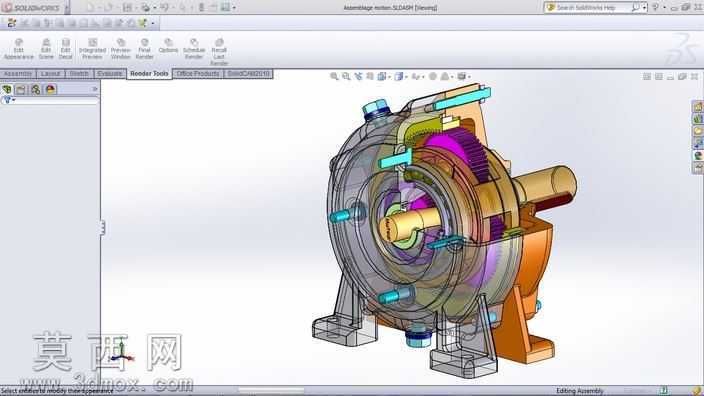This screenshot has width=704, height=396.
Task: Open the File Explorer task pane tab
Action: (698, 131)
